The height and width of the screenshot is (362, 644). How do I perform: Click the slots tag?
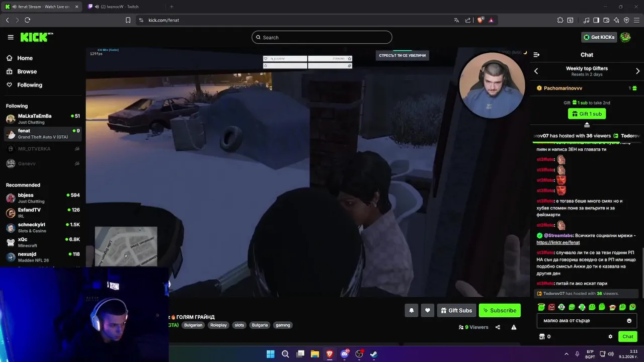coord(239,325)
